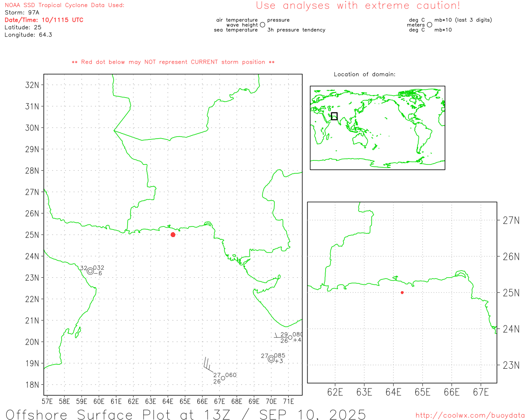Viewport: 525px width, 420px height.
Task: Click the 27N label on the inset map
Action: tap(511, 221)
